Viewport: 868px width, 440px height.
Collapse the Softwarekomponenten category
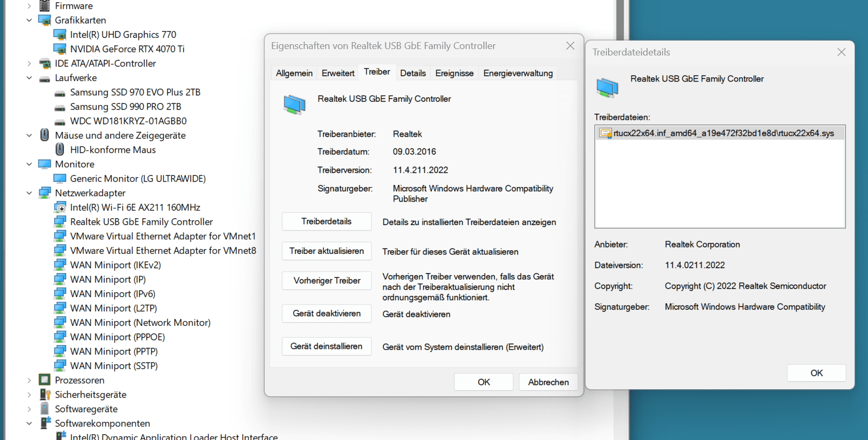pos(29,423)
